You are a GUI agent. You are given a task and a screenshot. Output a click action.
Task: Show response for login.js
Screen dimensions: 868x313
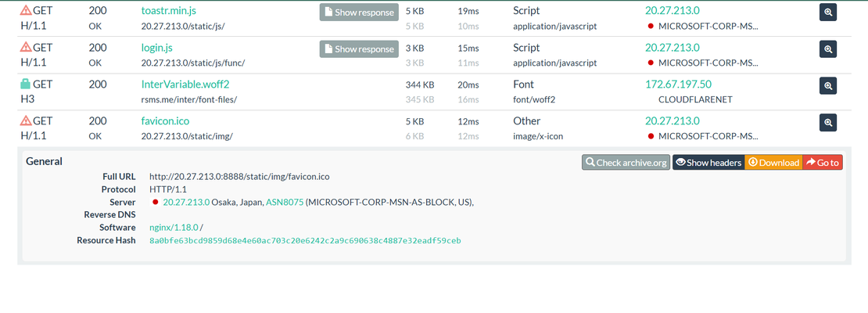pyautogui.click(x=359, y=49)
